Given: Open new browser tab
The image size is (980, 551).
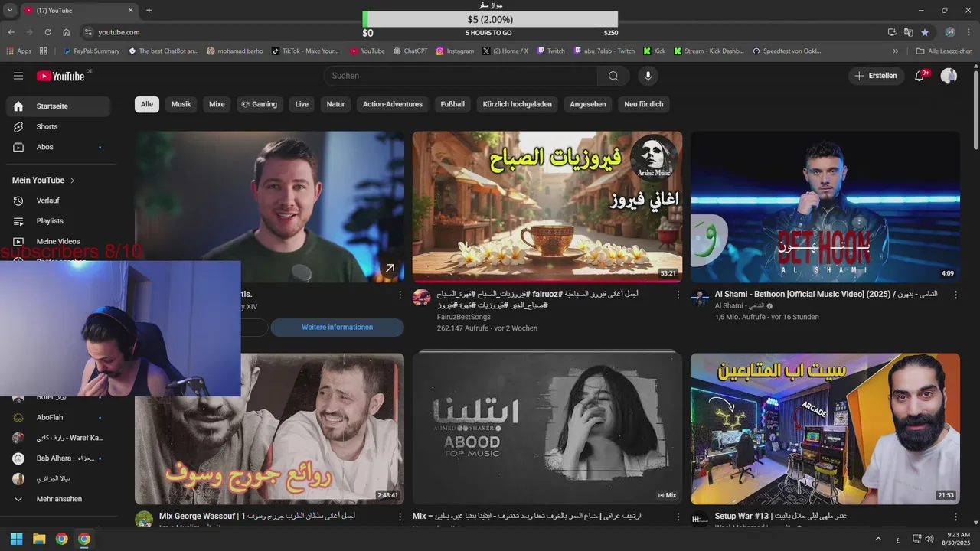Looking at the screenshot, I should (x=149, y=10).
